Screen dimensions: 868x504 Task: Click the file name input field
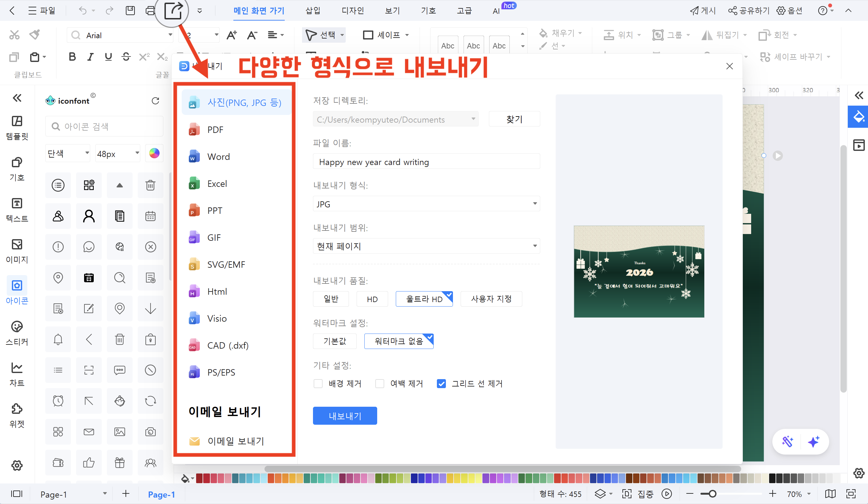(x=426, y=161)
